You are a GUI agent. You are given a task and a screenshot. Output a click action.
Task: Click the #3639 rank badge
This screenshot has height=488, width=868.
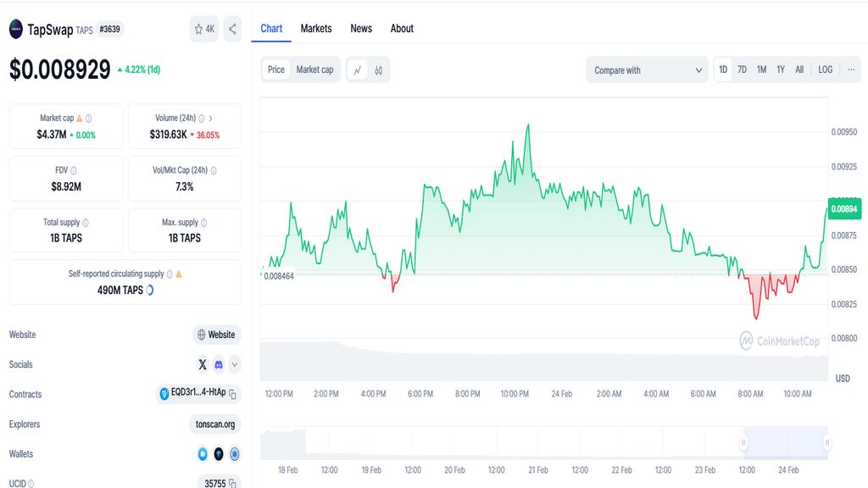click(109, 30)
